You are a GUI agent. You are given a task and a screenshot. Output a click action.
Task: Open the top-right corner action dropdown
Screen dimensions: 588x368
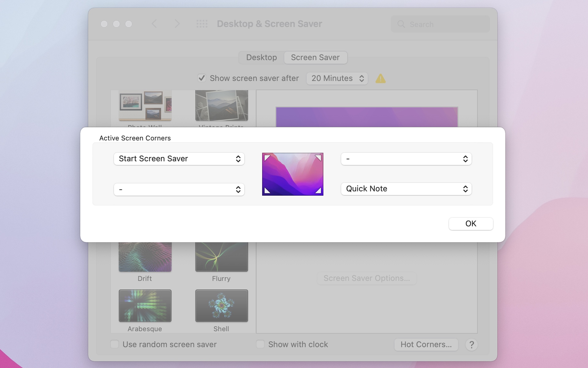pyautogui.click(x=406, y=159)
